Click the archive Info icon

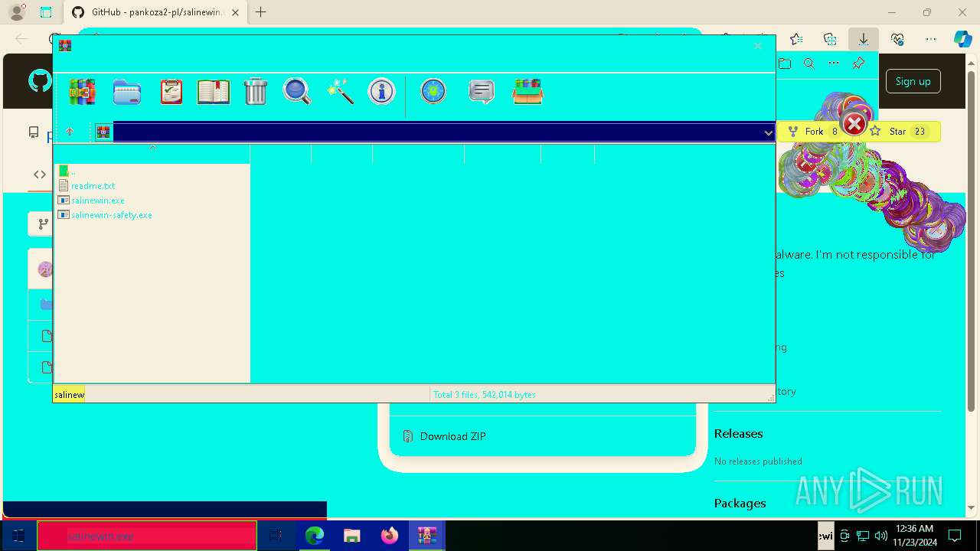(x=381, y=92)
